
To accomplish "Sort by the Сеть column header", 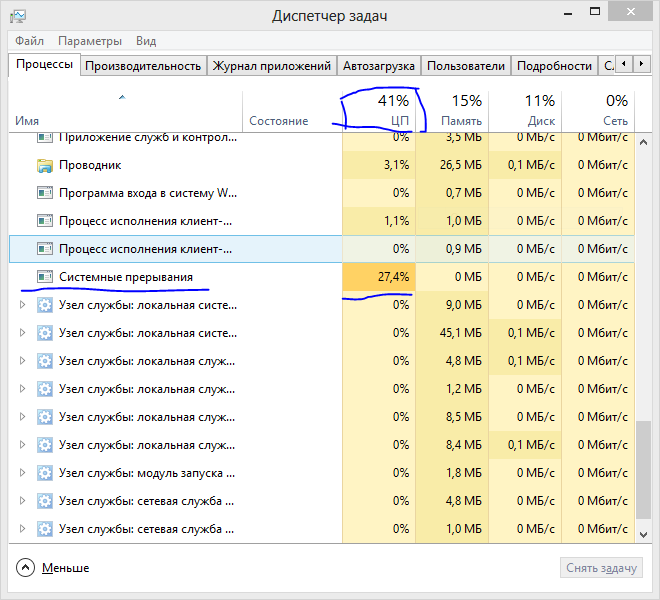I will [x=598, y=111].
